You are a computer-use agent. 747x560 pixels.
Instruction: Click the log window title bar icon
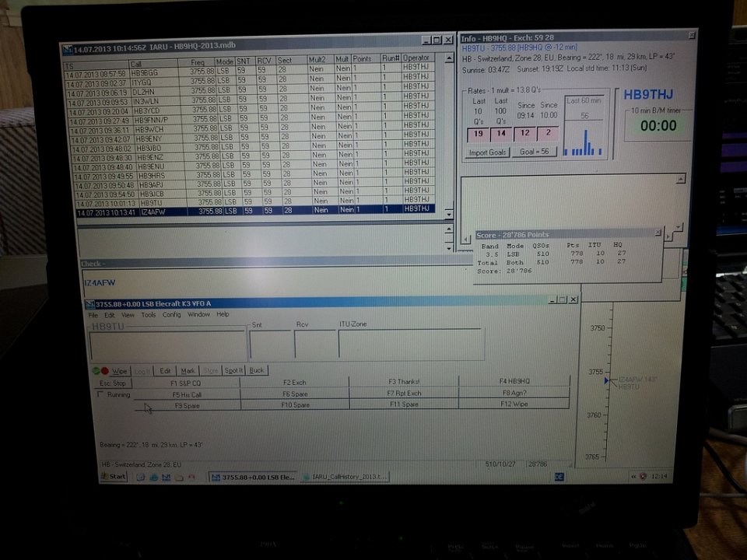tap(68, 47)
